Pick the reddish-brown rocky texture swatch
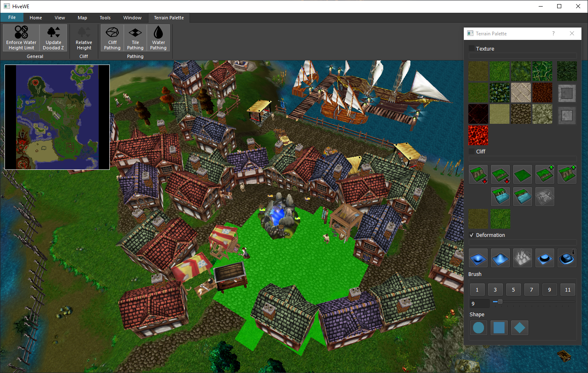This screenshot has width=588, height=373. pos(542,93)
